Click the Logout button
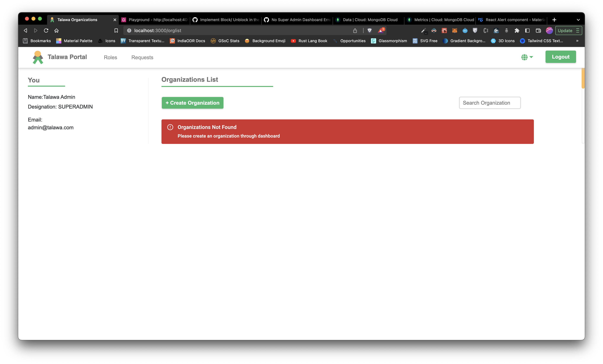 (560, 56)
